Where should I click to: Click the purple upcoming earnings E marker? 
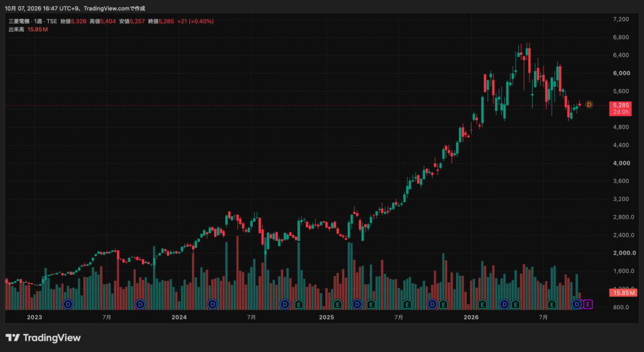pos(588,304)
